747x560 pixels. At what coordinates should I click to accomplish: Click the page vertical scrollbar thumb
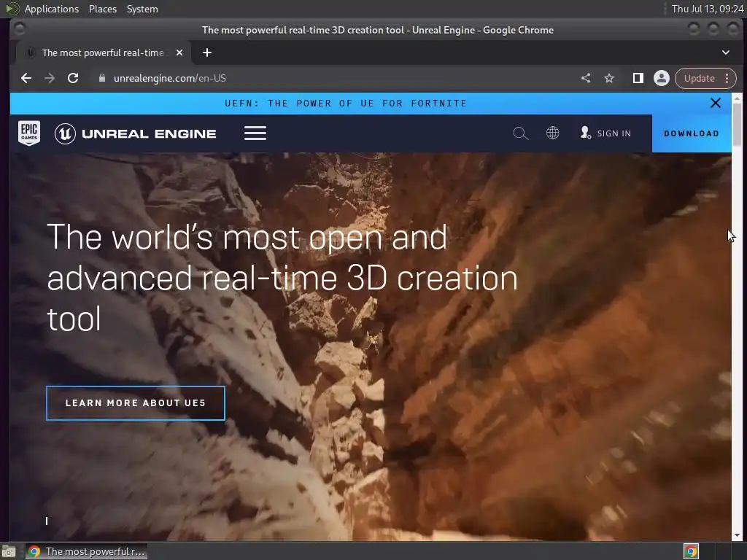tap(737, 124)
